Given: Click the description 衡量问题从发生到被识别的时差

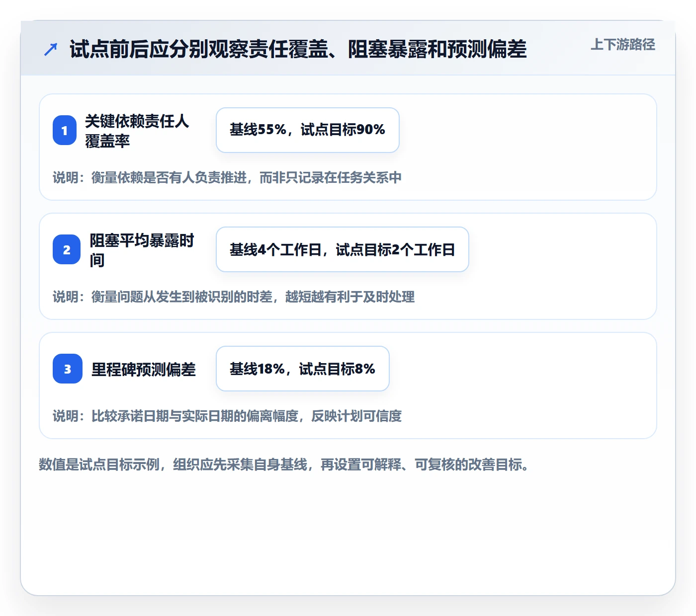Looking at the screenshot, I should tap(234, 297).
